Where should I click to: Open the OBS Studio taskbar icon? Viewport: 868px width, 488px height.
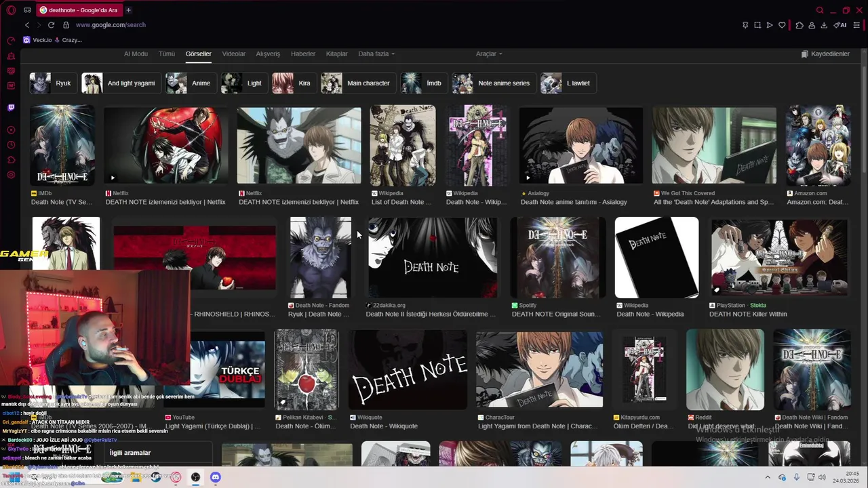pos(195,477)
